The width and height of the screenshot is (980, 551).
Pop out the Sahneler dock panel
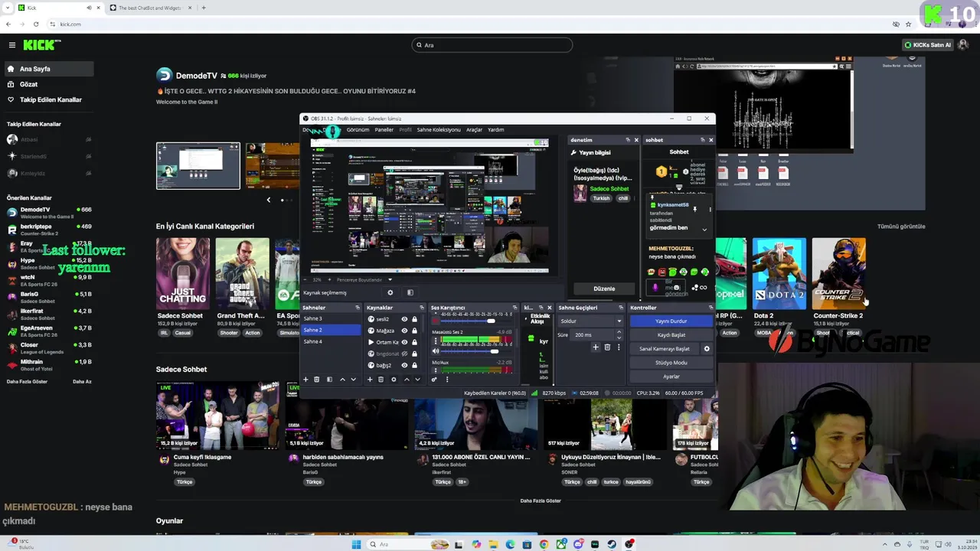click(358, 308)
